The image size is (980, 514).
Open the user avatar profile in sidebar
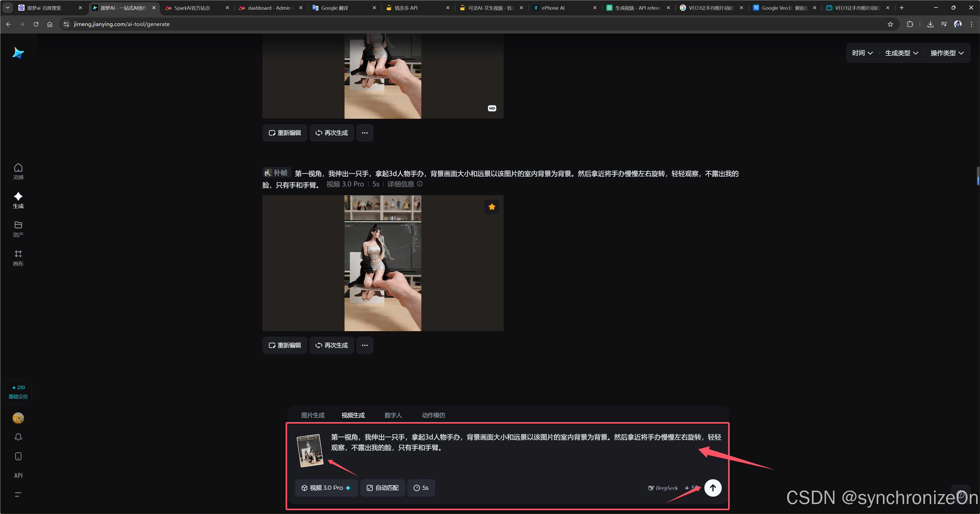pyautogui.click(x=18, y=418)
